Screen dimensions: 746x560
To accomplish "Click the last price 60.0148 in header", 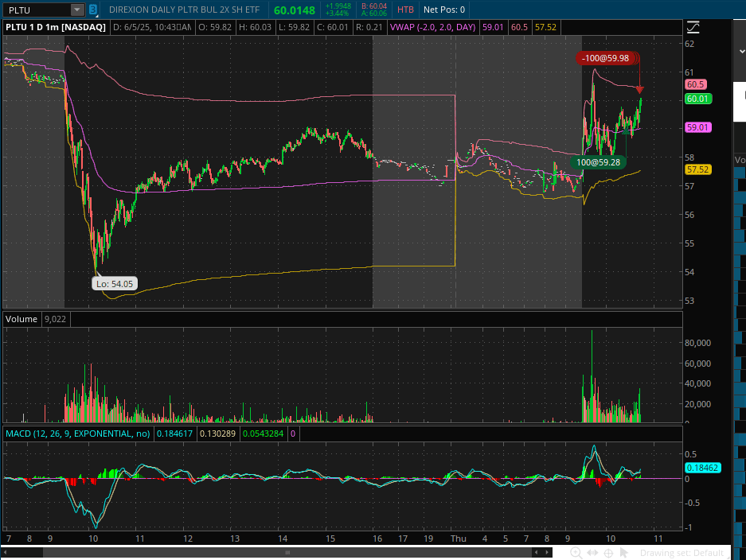I will [295, 10].
